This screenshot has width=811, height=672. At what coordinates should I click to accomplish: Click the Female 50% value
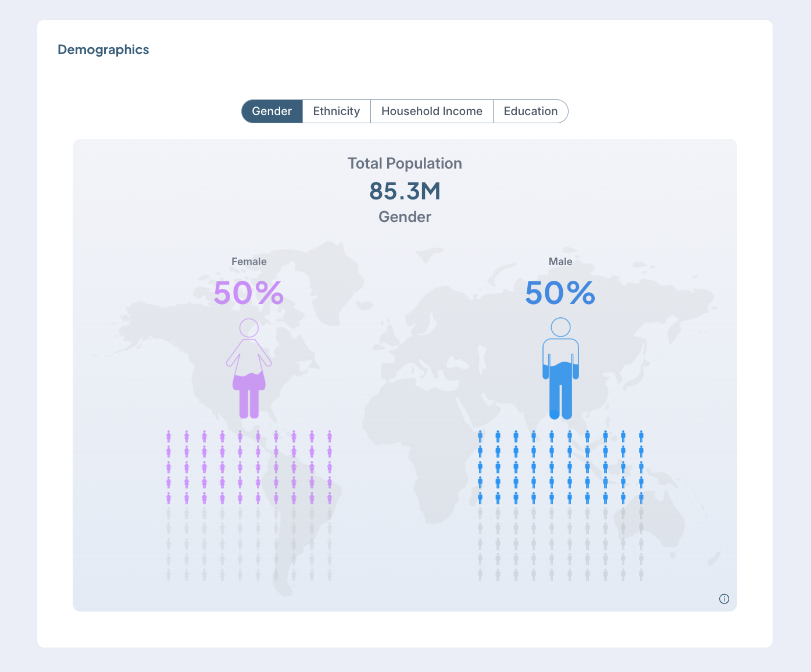click(249, 293)
